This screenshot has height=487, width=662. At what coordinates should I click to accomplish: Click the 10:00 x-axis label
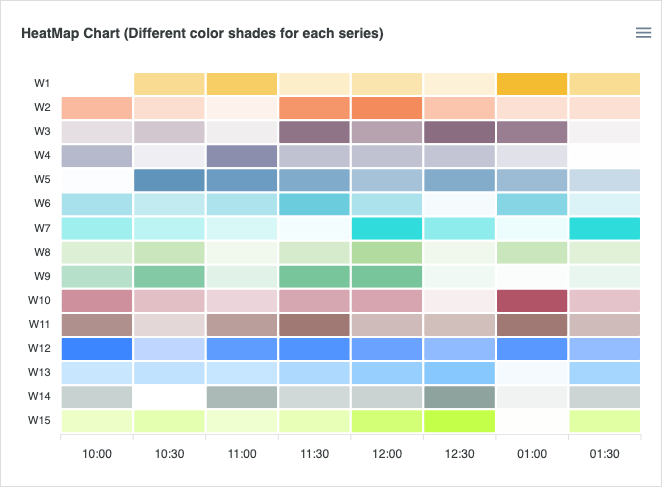(x=97, y=453)
